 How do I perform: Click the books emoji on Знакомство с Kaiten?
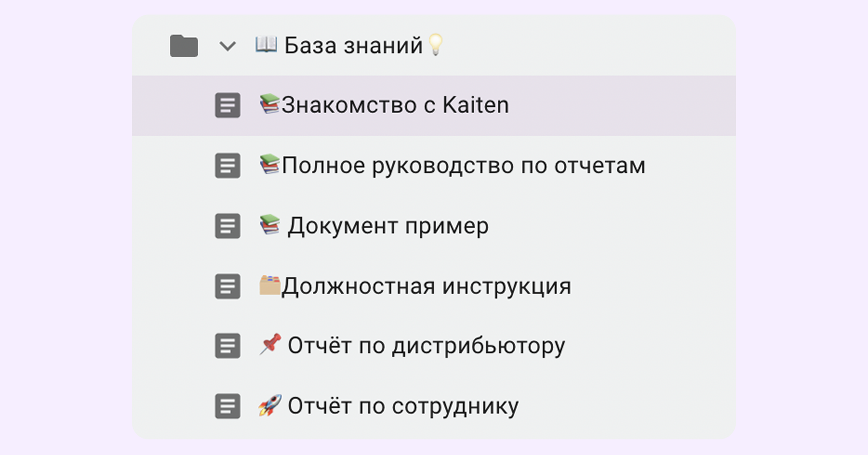click(269, 104)
